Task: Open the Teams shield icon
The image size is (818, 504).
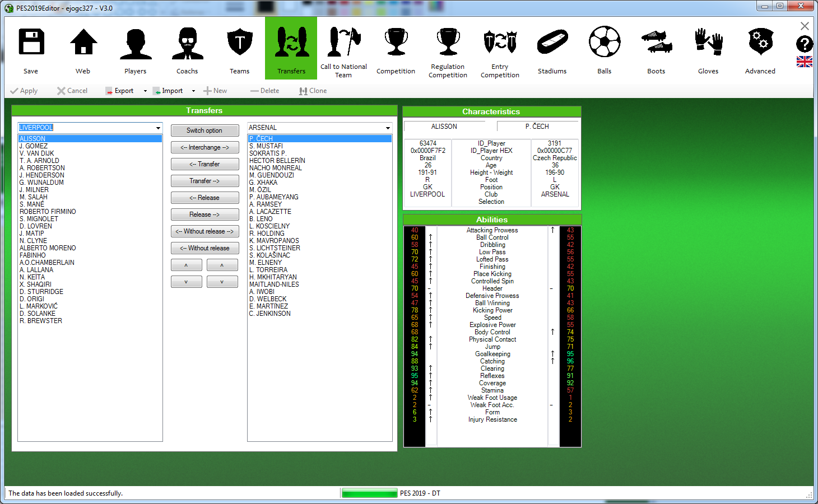Action: (x=240, y=43)
